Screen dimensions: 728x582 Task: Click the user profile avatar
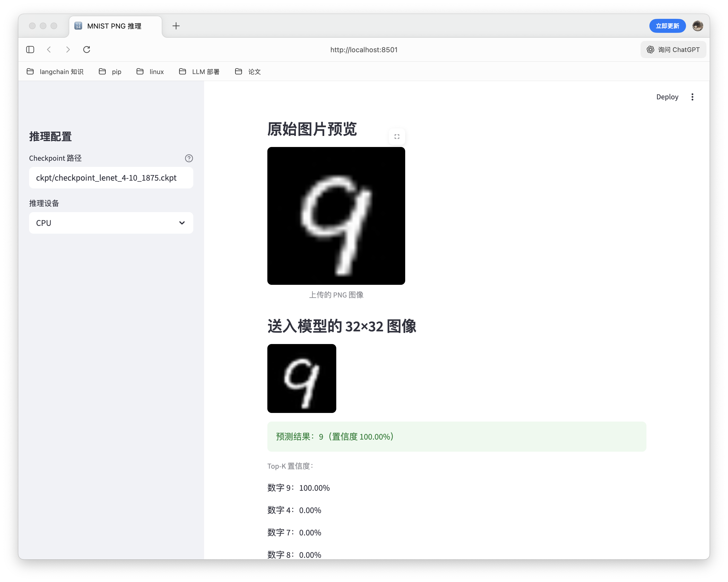[698, 26]
